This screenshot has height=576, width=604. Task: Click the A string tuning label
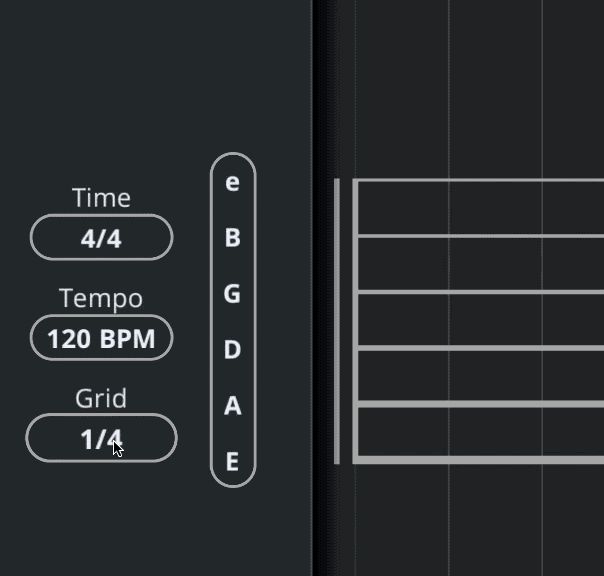(x=232, y=406)
